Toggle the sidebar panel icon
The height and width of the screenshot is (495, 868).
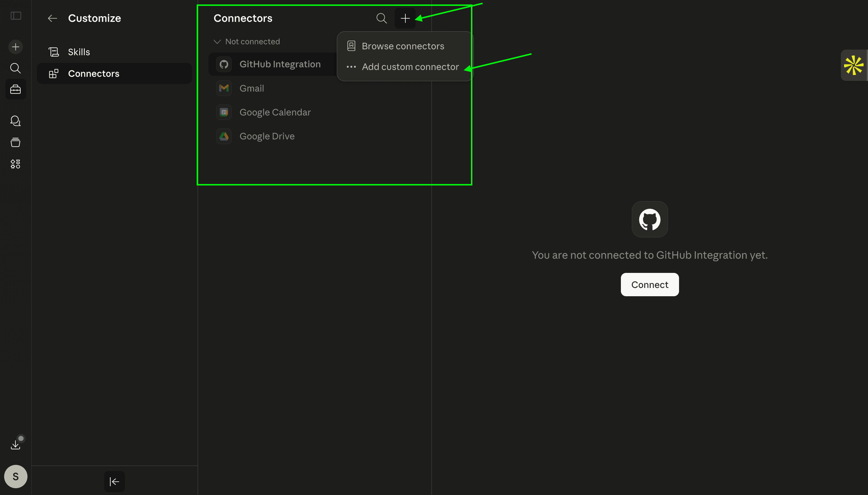(x=16, y=16)
